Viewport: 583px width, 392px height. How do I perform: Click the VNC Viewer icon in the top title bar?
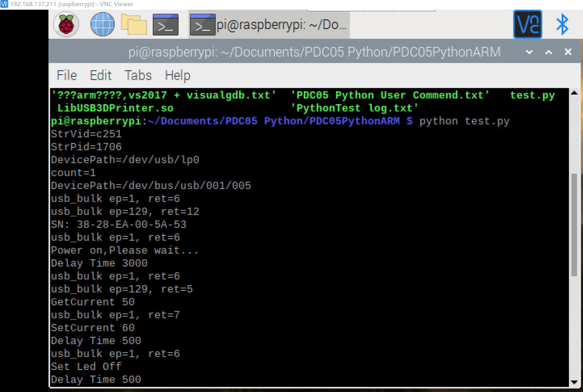[4, 4]
